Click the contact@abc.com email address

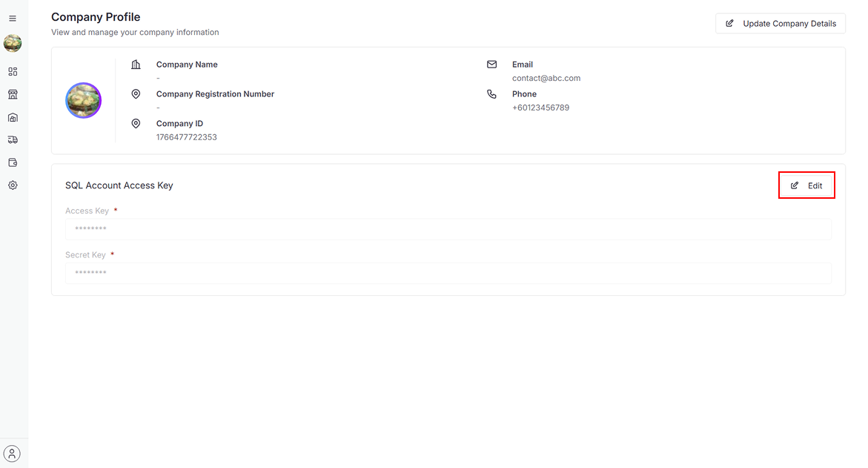546,78
